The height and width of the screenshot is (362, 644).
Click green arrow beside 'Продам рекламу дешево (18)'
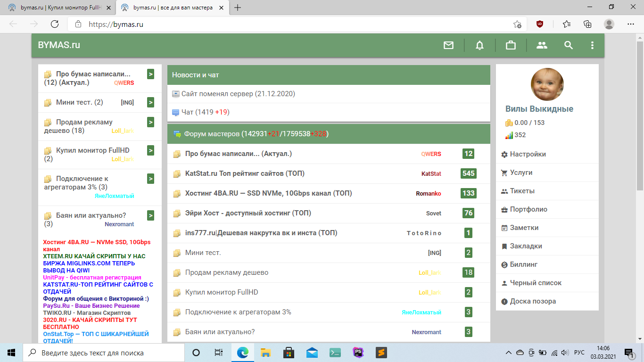[x=151, y=122]
